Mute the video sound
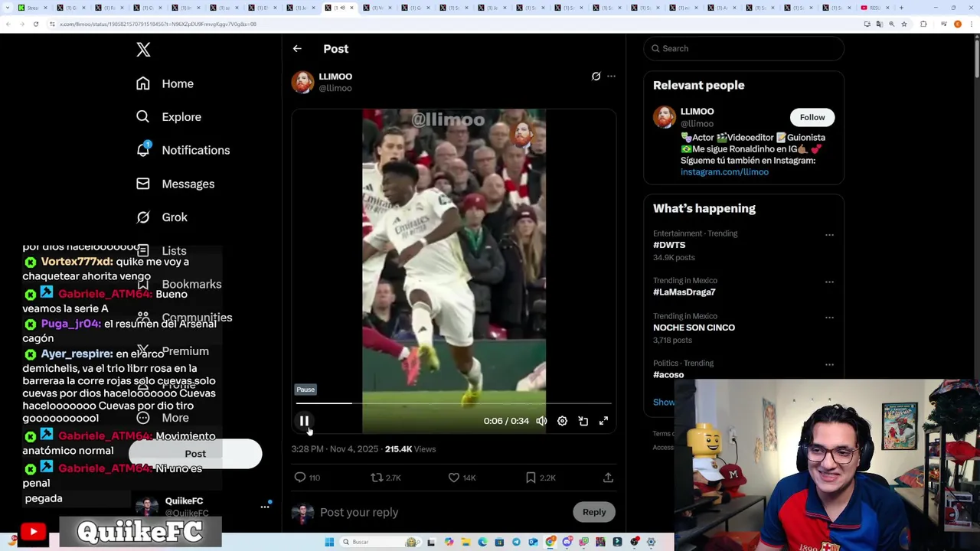 pos(541,421)
